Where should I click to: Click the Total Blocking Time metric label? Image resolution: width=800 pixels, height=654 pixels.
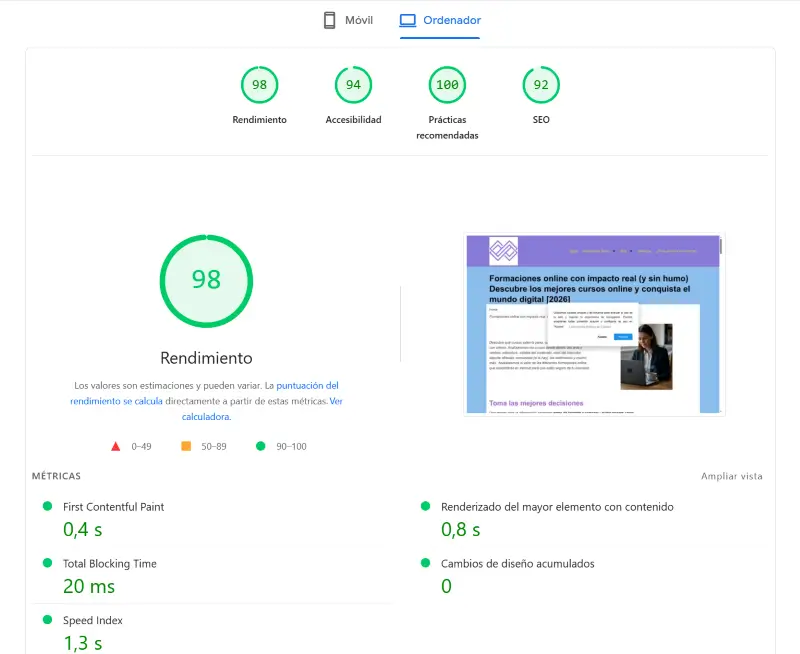110,564
